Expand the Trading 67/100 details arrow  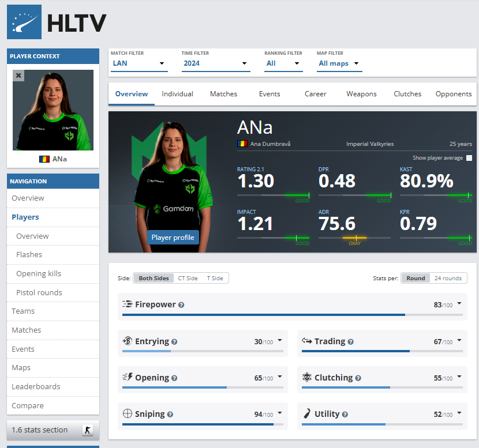pyautogui.click(x=459, y=340)
